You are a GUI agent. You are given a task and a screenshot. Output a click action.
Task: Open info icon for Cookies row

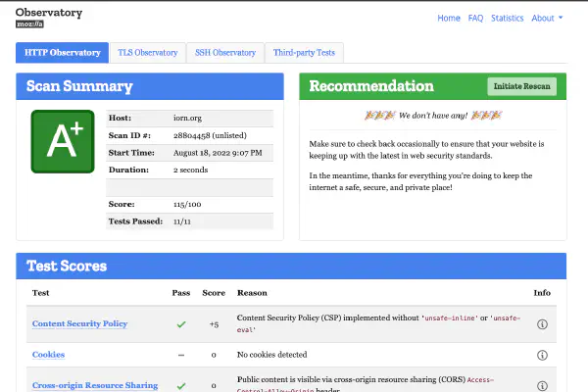[542, 355]
